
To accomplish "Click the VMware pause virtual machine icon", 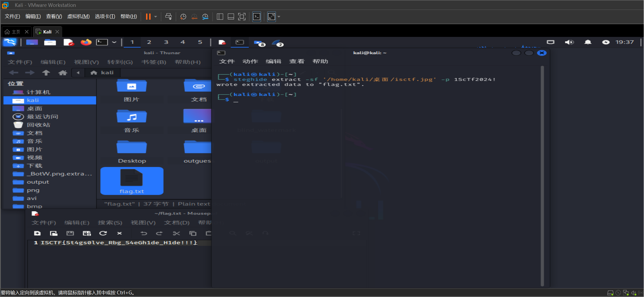I will (x=148, y=17).
